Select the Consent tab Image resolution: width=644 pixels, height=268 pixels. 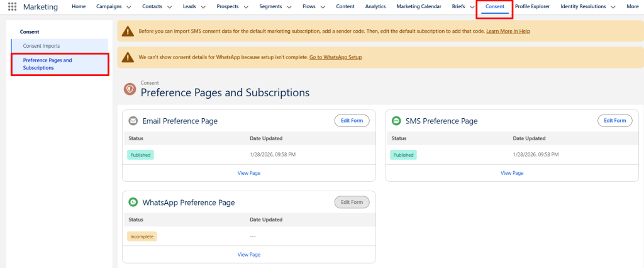(494, 6)
